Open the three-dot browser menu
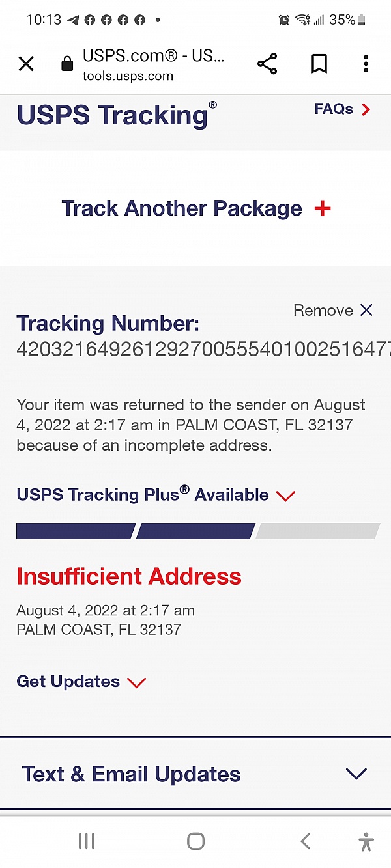This screenshot has width=391, height=868. pyautogui.click(x=366, y=64)
